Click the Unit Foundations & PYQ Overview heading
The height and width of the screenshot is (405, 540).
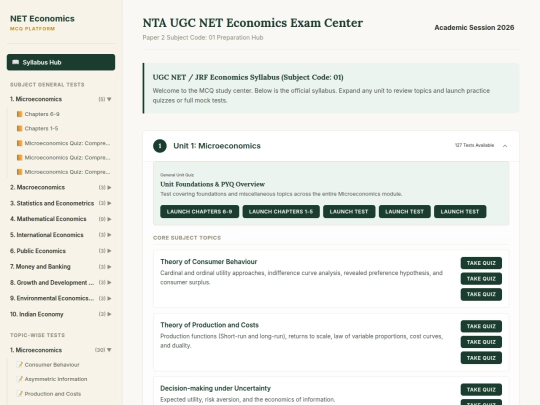212,184
